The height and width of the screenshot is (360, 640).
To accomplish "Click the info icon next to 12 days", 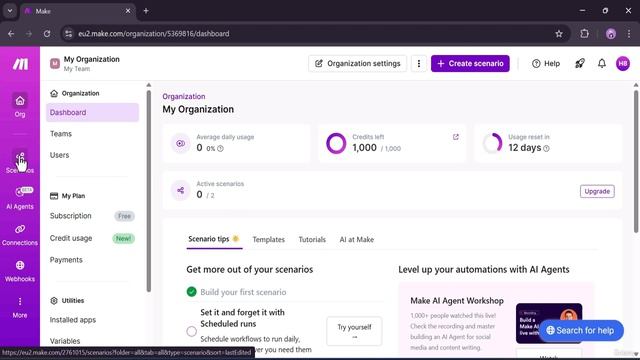I will (x=547, y=149).
